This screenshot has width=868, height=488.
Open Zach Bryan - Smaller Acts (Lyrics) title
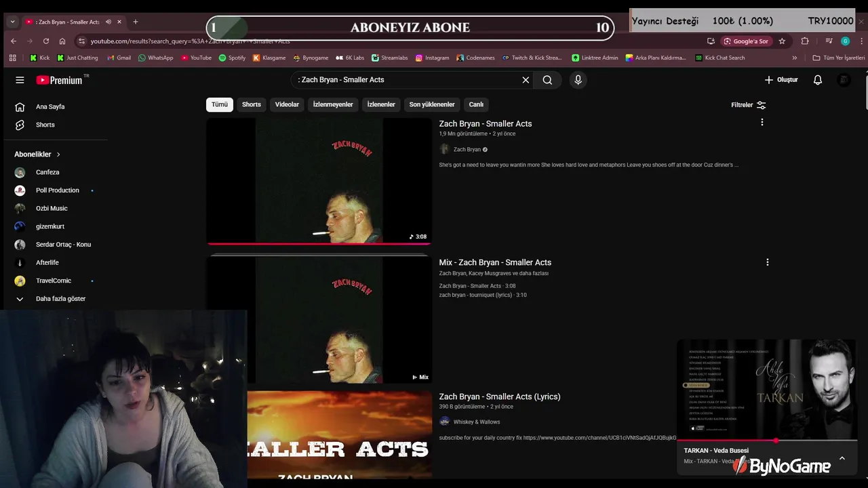pyautogui.click(x=500, y=396)
